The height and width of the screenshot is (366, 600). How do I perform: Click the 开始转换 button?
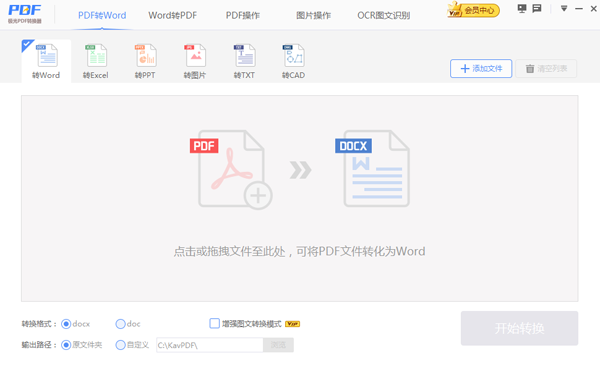519,328
